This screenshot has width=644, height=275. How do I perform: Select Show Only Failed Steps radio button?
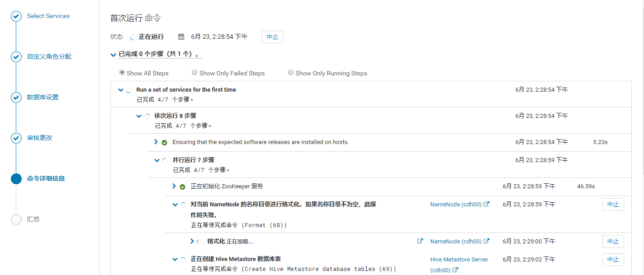pyautogui.click(x=194, y=72)
